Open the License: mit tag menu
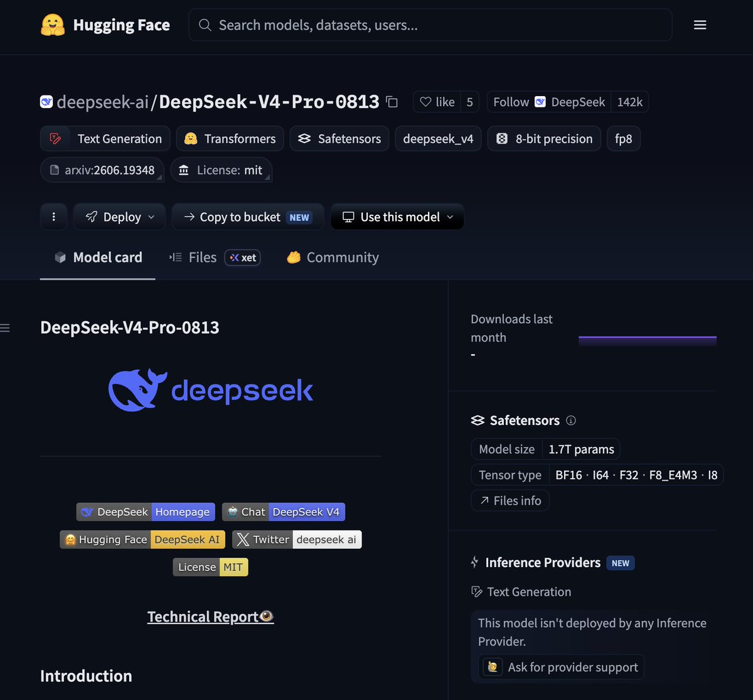 221,170
